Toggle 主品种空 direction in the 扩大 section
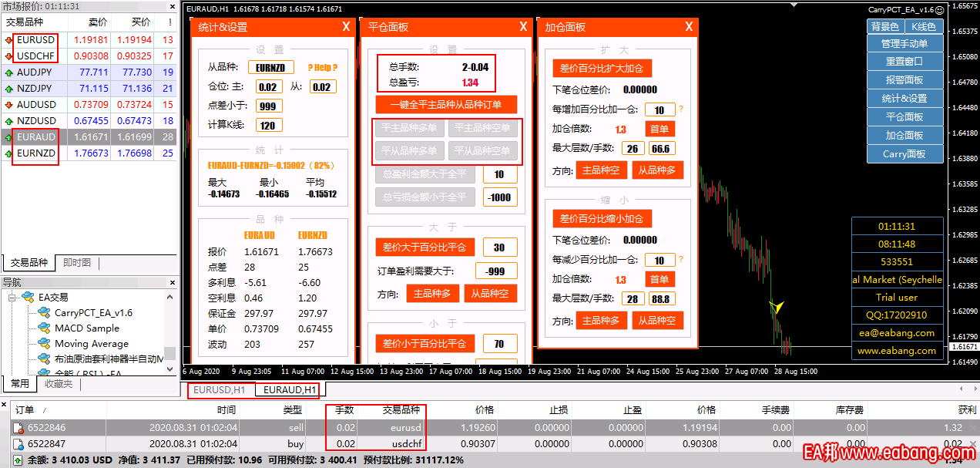980x468 pixels. click(601, 170)
